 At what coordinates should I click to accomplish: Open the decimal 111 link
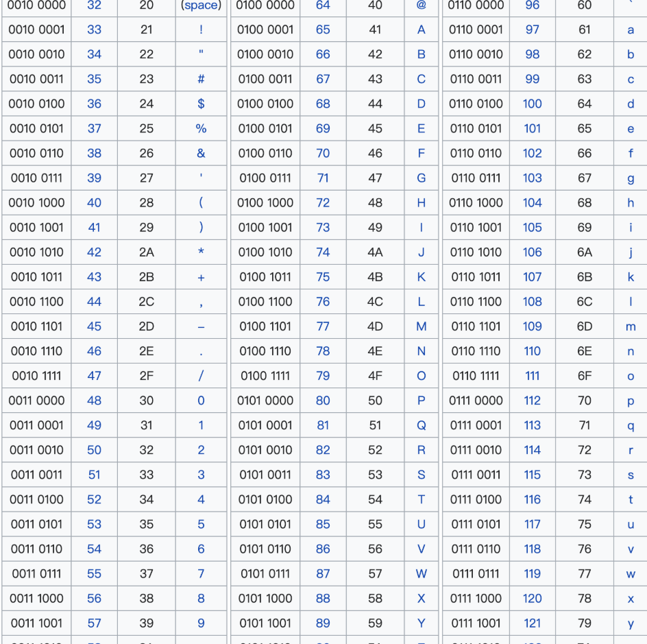(533, 376)
